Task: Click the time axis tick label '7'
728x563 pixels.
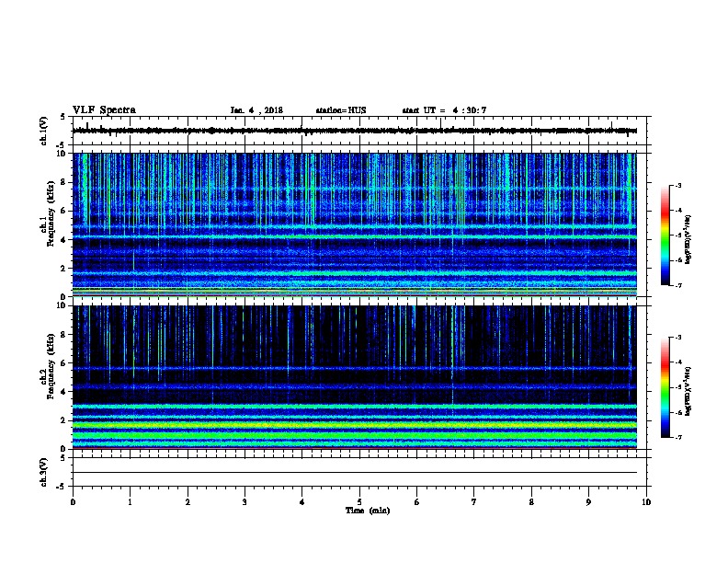Action: point(474,502)
